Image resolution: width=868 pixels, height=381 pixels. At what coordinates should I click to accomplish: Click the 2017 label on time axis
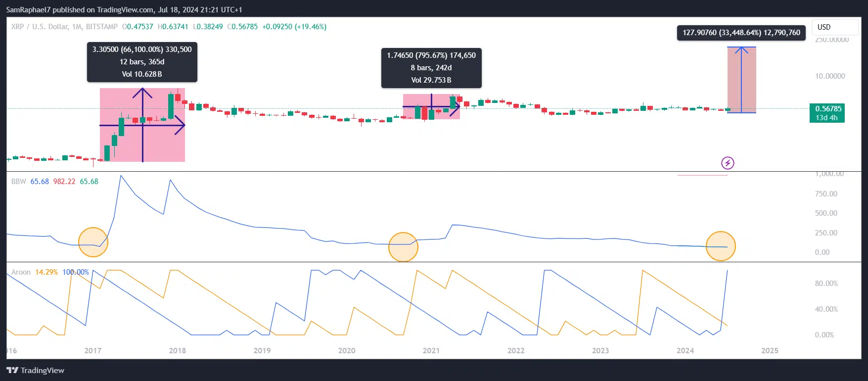tap(93, 350)
